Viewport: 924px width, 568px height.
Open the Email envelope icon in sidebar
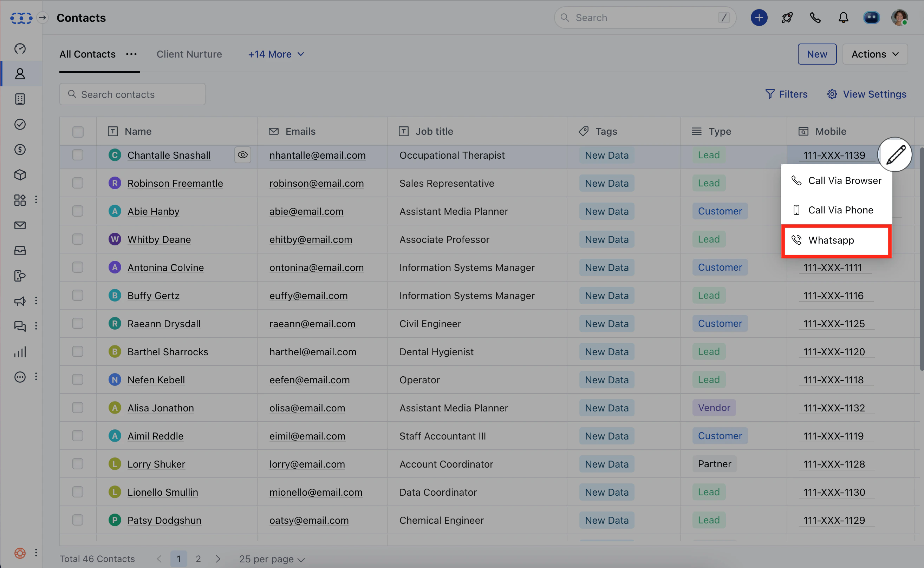[x=20, y=225]
